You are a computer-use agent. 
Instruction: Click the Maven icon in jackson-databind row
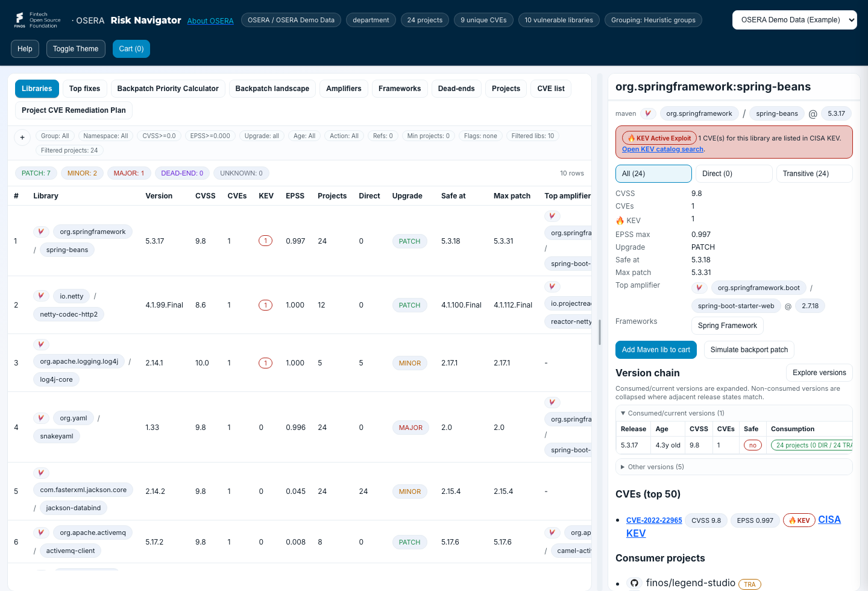click(x=41, y=473)
